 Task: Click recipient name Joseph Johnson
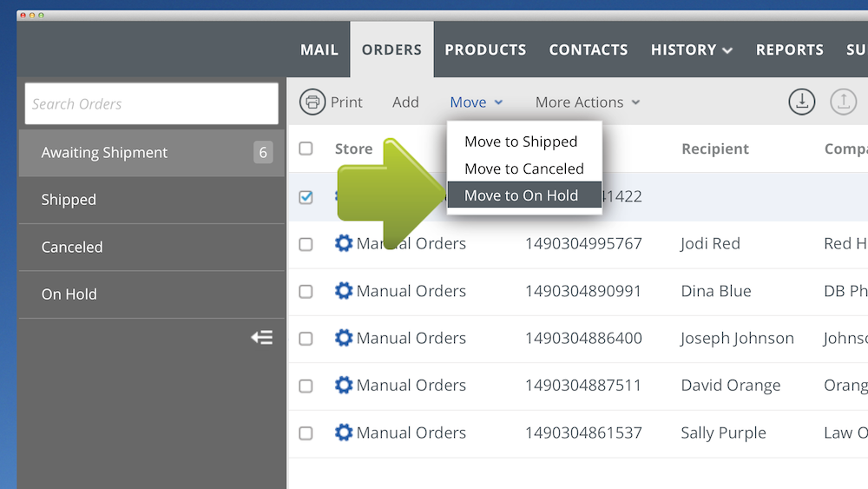click(737, 338)
